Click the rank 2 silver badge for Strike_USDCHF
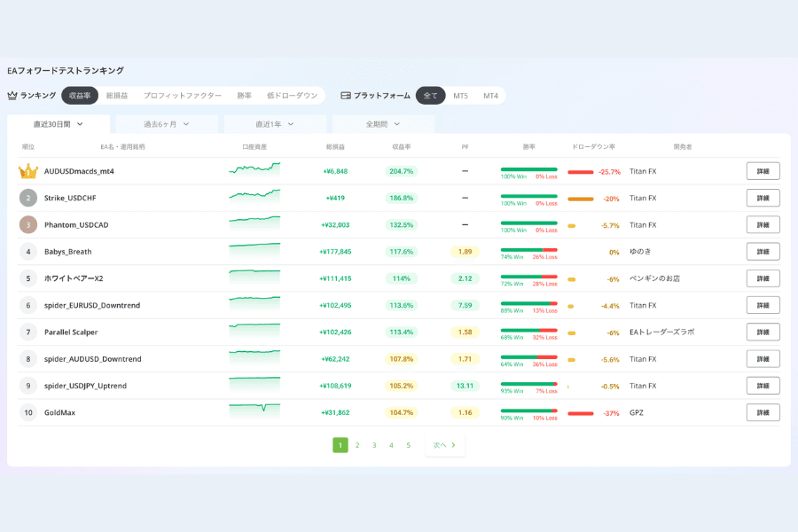798x532 pixels. click(x=28, y=198)
